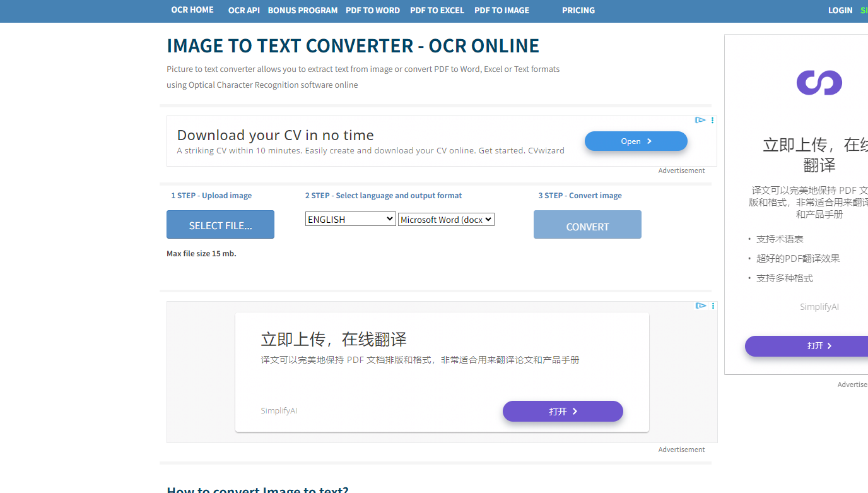Click the blue Open button on the CV ad

pos(636,141)
